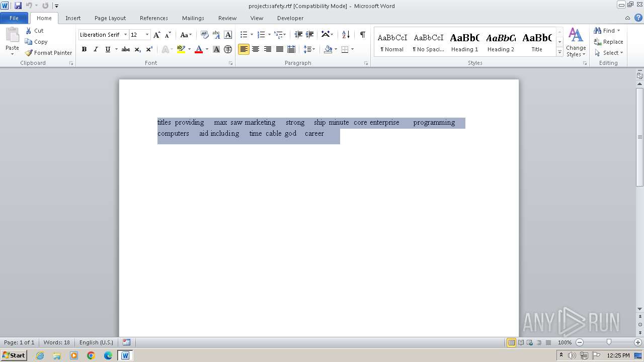Click the Text Highlight Color button
The height and width of the screenshot is (362, 644).
pos(181,49)
